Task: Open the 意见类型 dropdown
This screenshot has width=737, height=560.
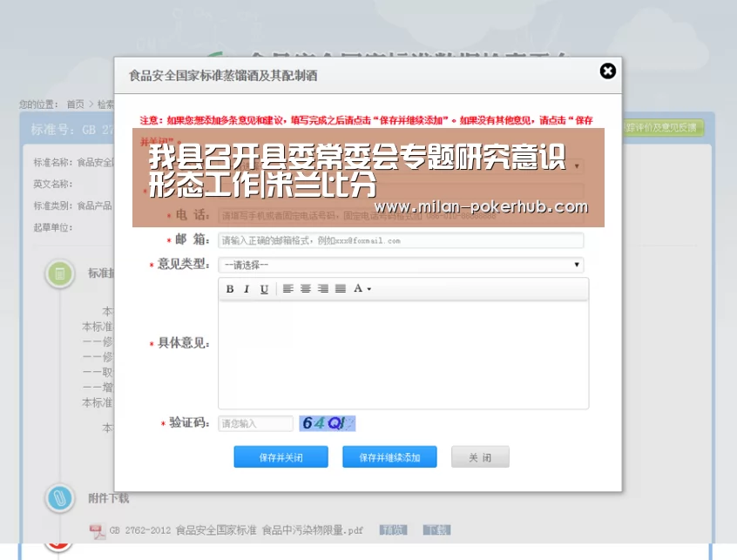Action: (x=401, y=265)
